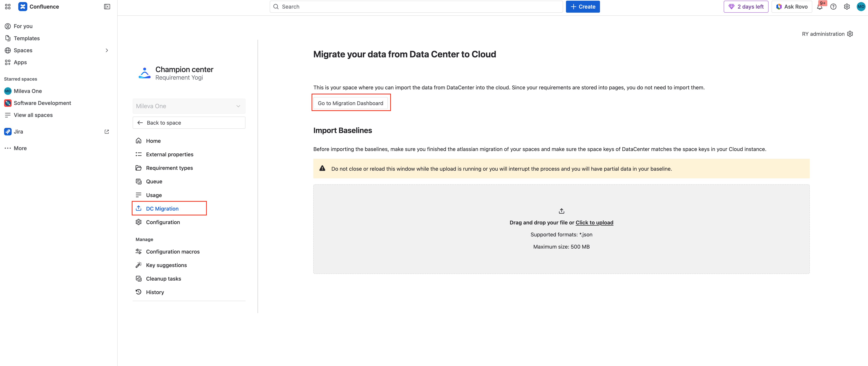
Task: Launch Ask Rovo
Action: point(792,6)
